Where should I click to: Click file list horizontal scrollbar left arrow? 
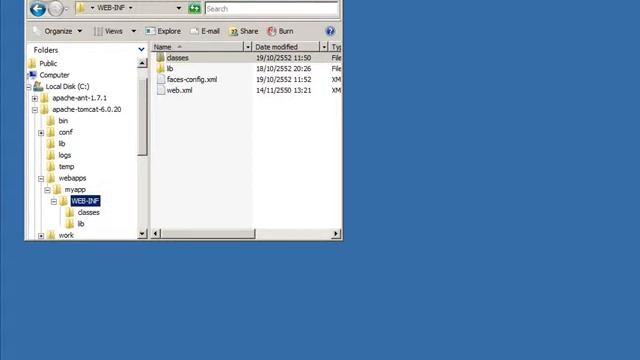(x=156, y=233)
